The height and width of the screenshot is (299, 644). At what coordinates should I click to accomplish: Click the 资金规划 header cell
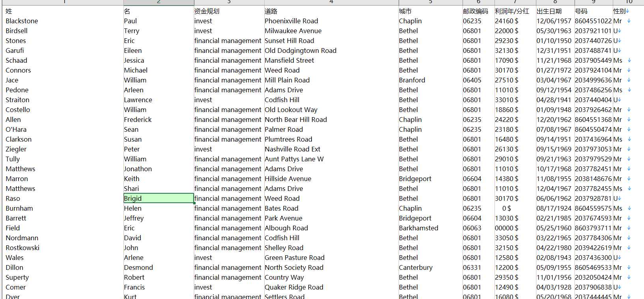(229, 11)
